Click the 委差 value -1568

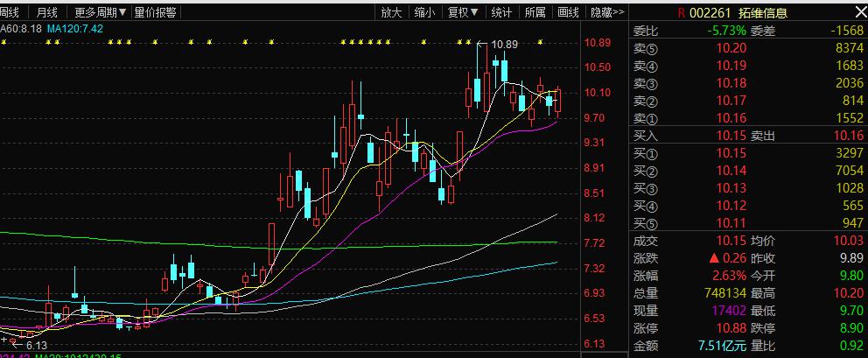(x=847, y=31)
